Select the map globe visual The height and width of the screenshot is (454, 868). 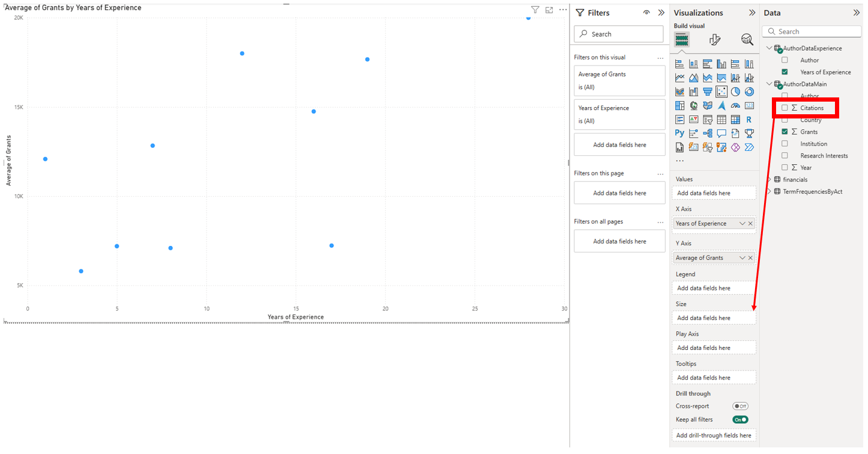tap(693, 105)
